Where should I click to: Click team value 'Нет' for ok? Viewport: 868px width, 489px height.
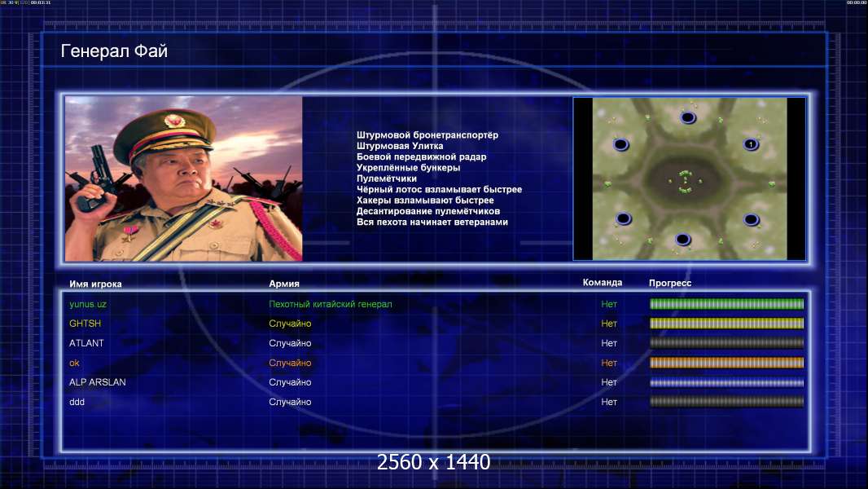609,363
